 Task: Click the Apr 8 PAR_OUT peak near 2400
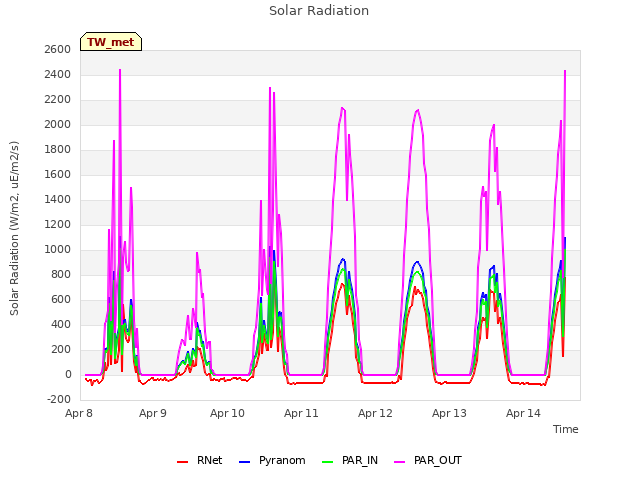pyautogui.click(x=120, y=70)
